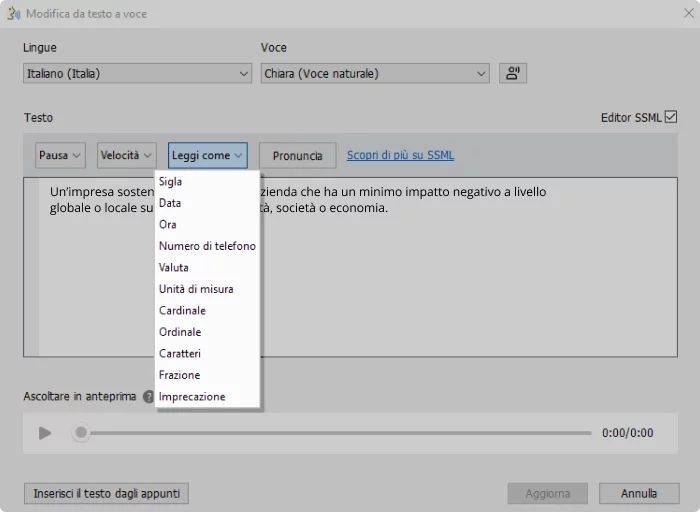Screen dimensions: 700x512
Task: Choose Ora in the menu
Action: 207,225
